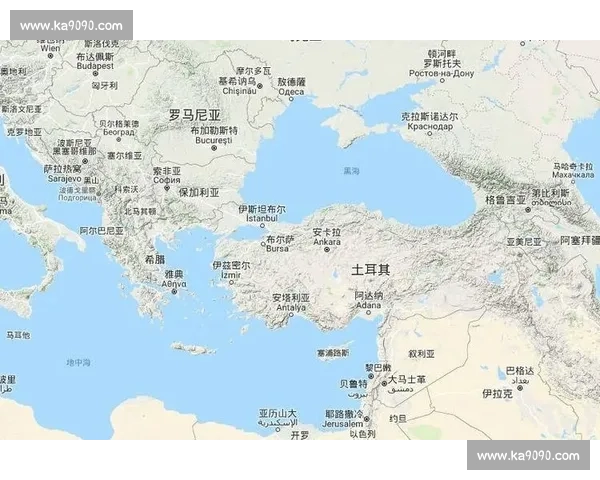Click the București capital label
Viewport: 600px width, 480px height.
214,140
